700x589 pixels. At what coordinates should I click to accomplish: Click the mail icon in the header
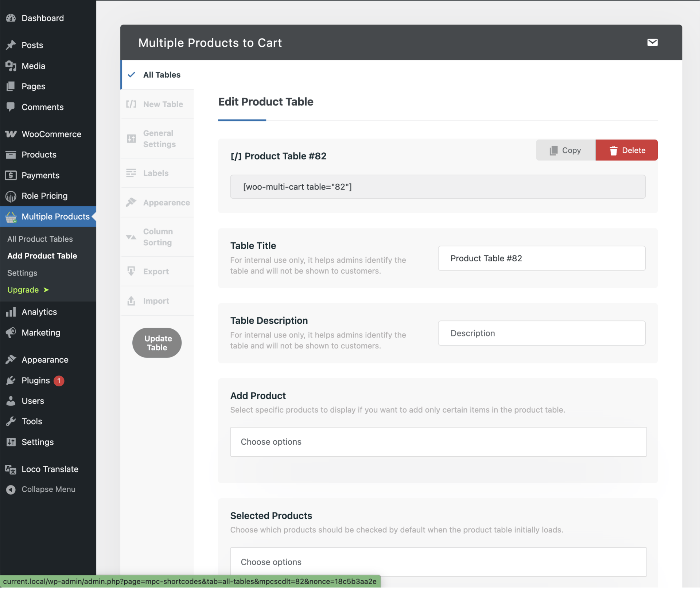point(652,42)
